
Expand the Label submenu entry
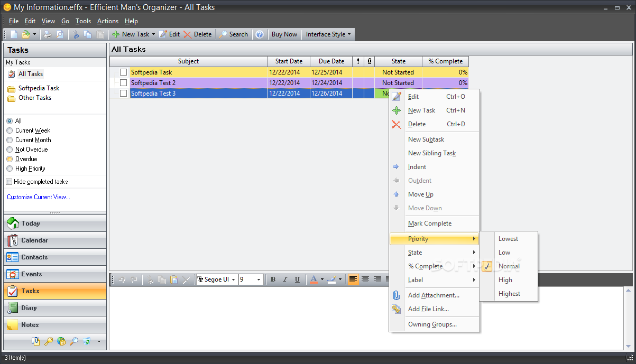point(435,280)
